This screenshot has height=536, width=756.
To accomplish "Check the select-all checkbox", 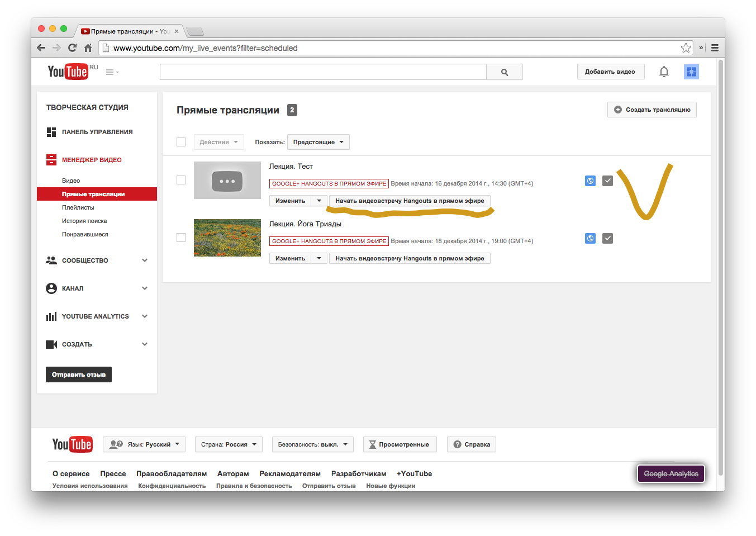I will point(181,142).
